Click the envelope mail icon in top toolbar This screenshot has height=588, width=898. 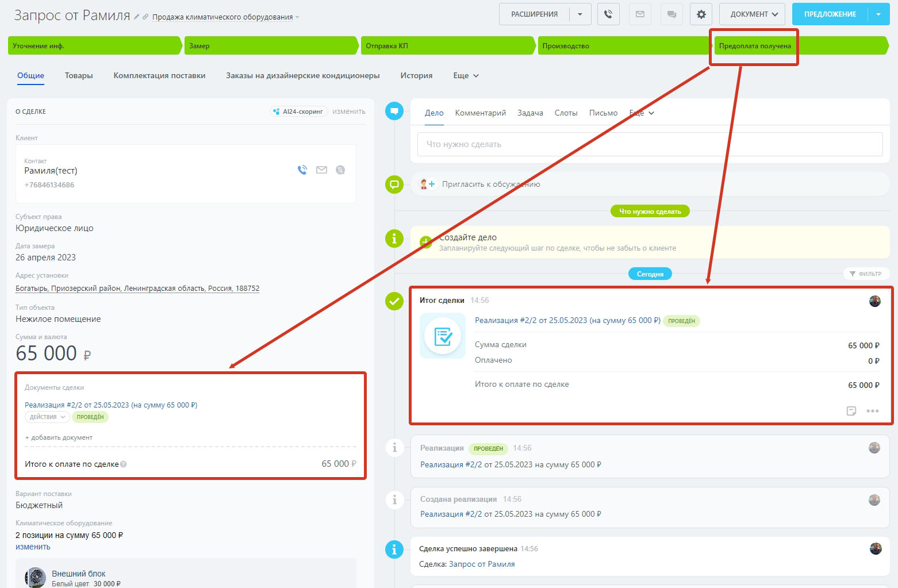click(x=640, y=14)
